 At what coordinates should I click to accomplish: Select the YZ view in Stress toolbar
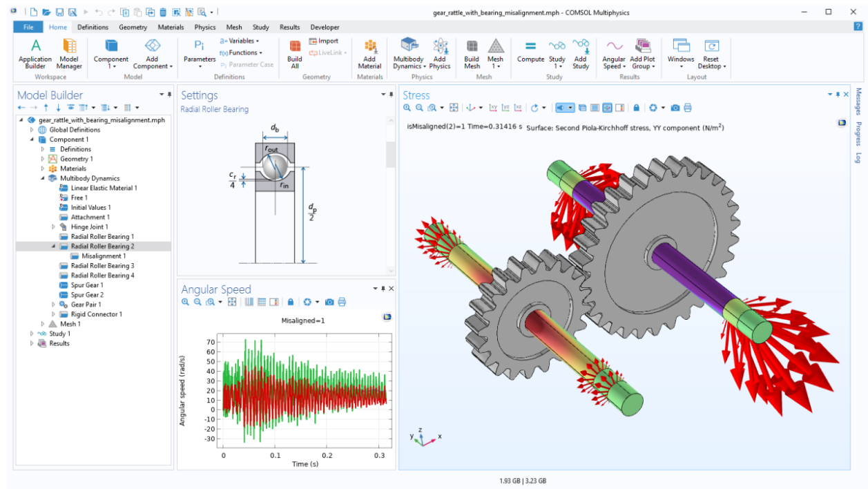click(505, 108)
